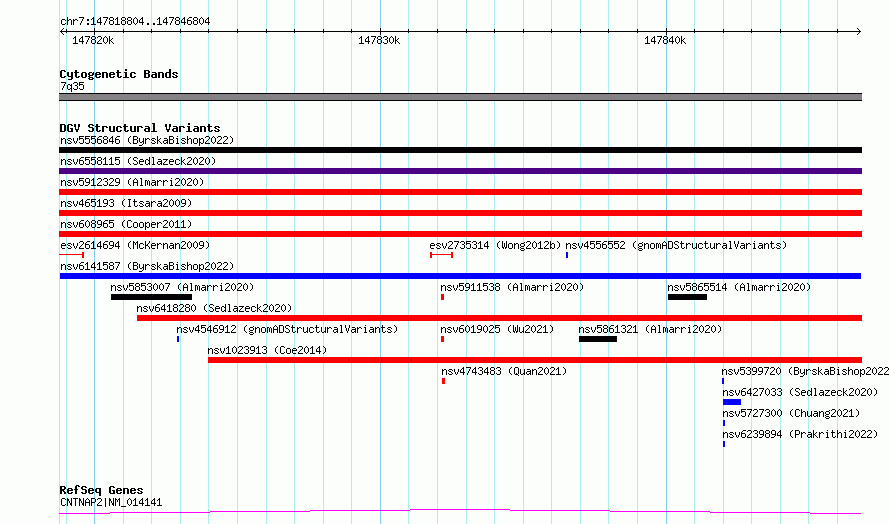Select the nsv6239894 Prakrithi2022 blue tick
The height and width of the screenshot is (524, 890).
click(724, 445)
